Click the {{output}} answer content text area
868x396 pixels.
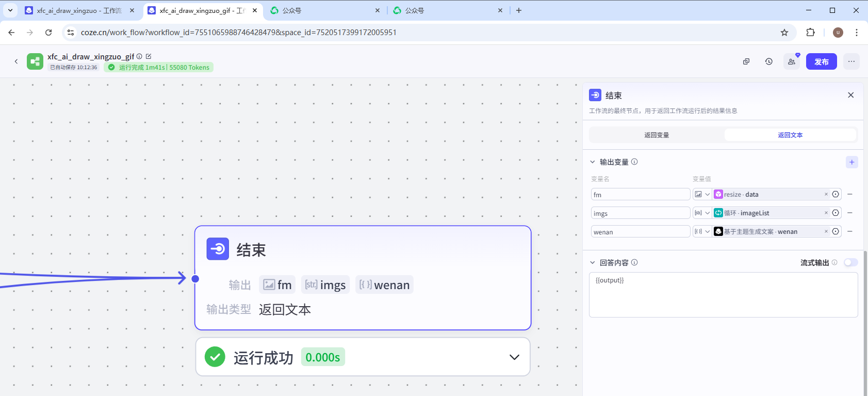(x=724, y=295)
